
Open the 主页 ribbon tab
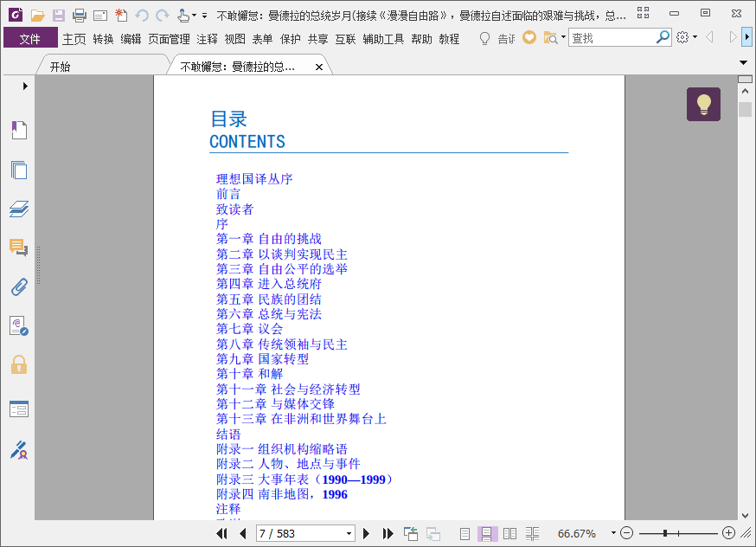[74, 39]
